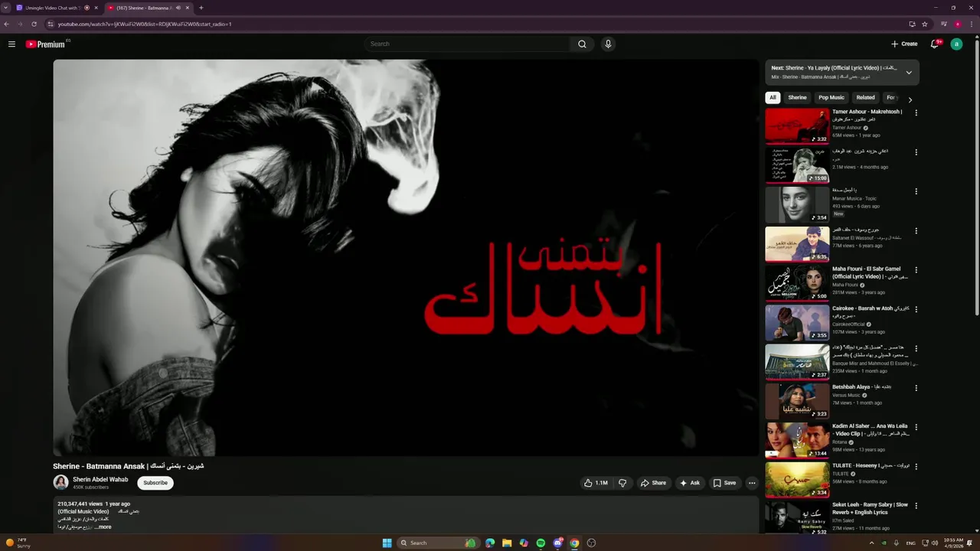Open new browser tab with plus
980x551 pixels.
[x=201, y=8]
